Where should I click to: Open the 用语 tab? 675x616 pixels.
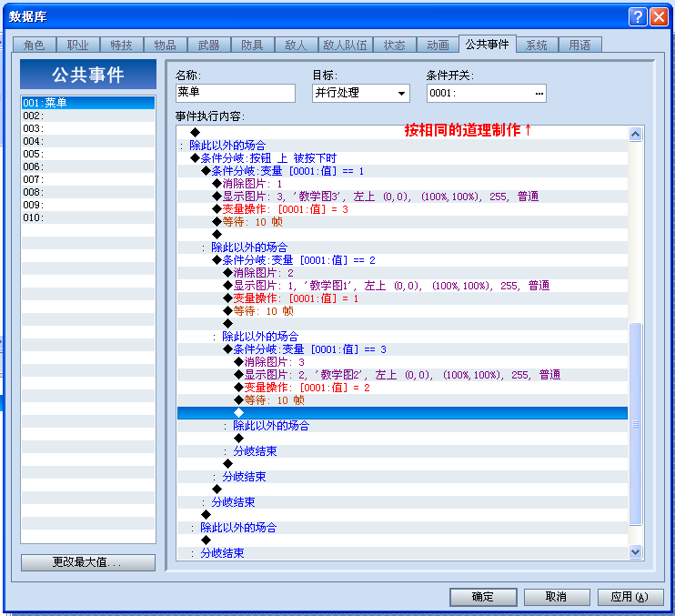579,45
